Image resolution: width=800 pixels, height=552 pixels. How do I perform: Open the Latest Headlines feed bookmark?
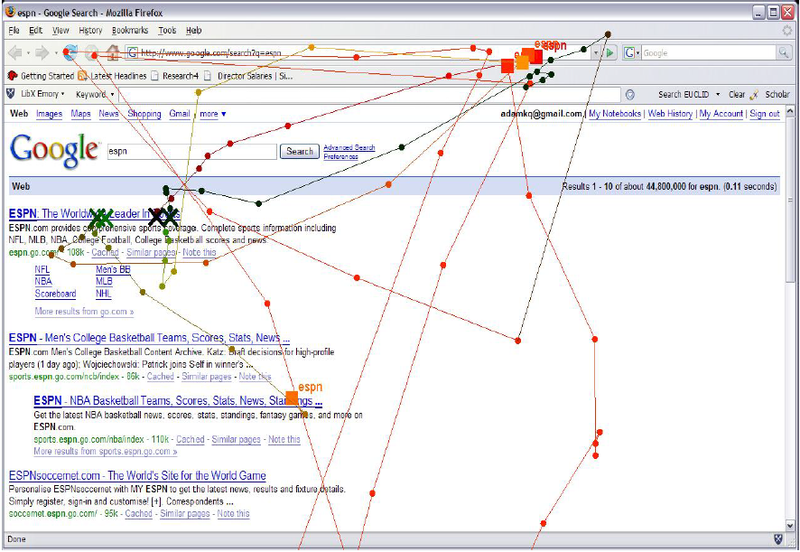[112, 76]
